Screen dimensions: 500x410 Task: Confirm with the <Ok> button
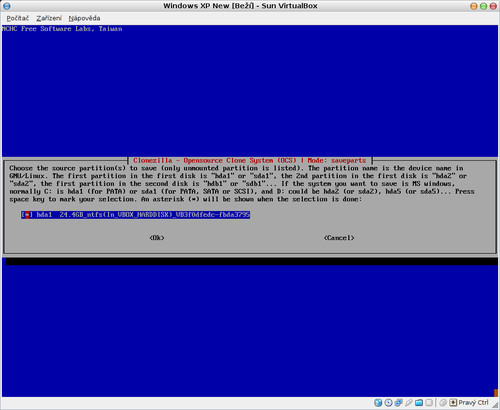(x=157, y=238)
